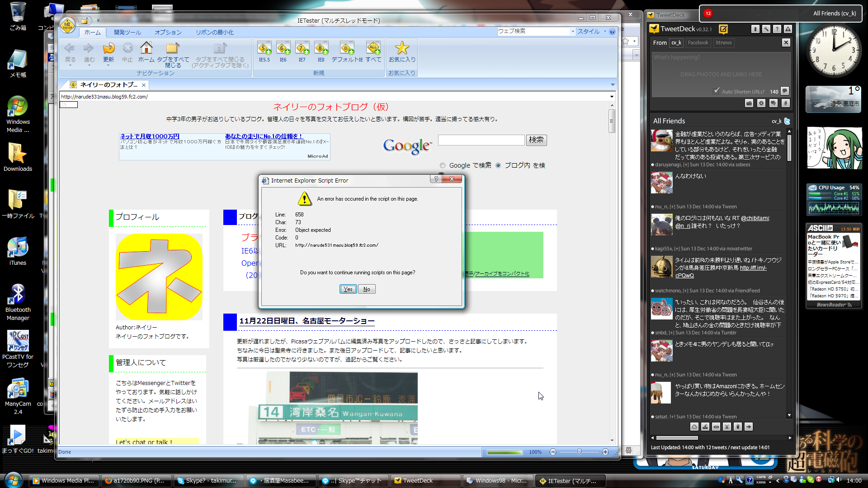Open the 11月22日日曜日、名古屋モーターショー post link
The height and width of the screenshot is (488, 868).
click(307, 321)
